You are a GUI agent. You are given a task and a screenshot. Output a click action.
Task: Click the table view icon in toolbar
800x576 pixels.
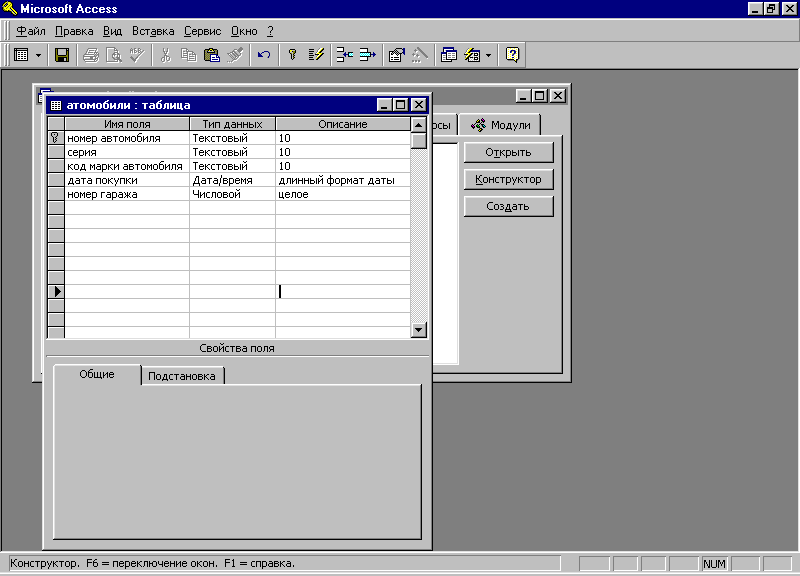pos(21,55)
